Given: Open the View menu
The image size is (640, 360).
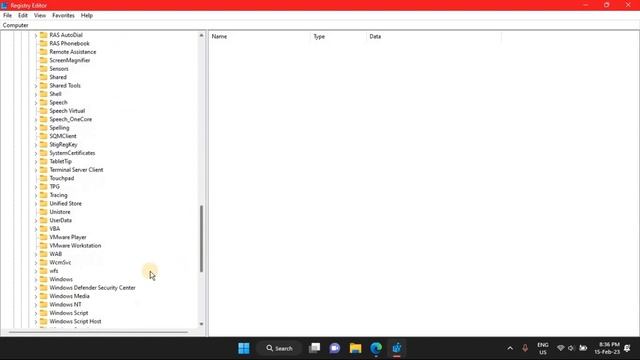Looking at the screenshot, I should click(x=40, y=15).
